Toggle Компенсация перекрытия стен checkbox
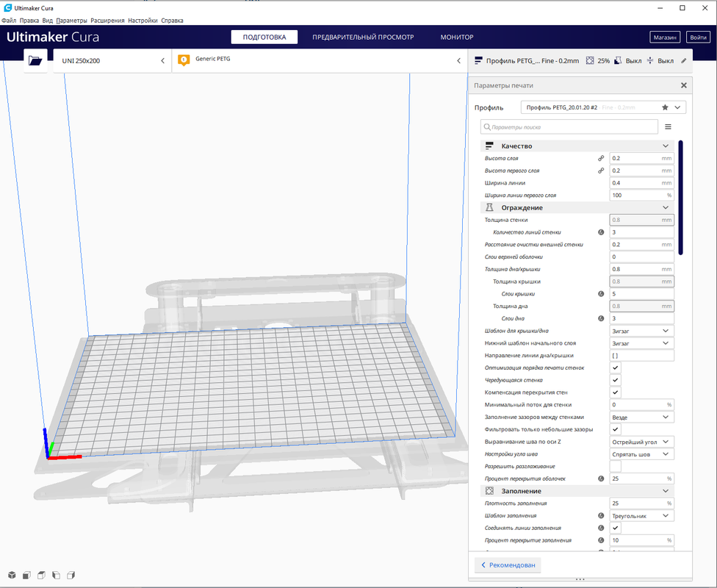The height and width of the screenshot is (588, 717). click(616, 392)
